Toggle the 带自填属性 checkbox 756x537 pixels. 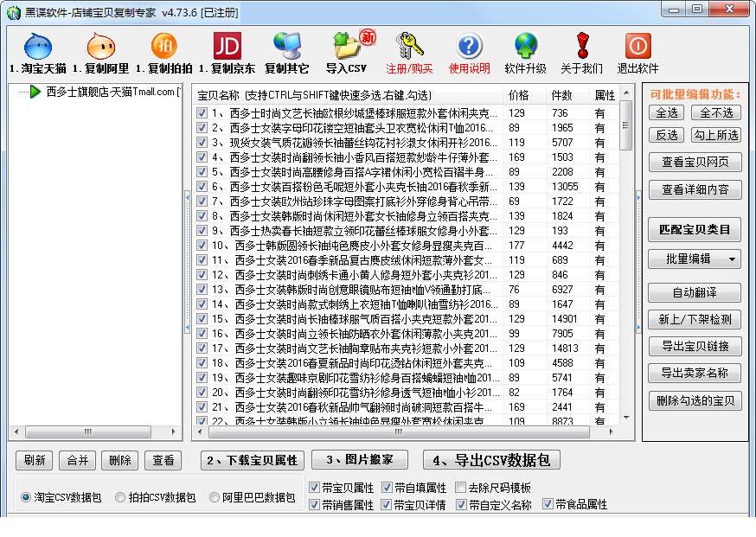click(387, 488)
